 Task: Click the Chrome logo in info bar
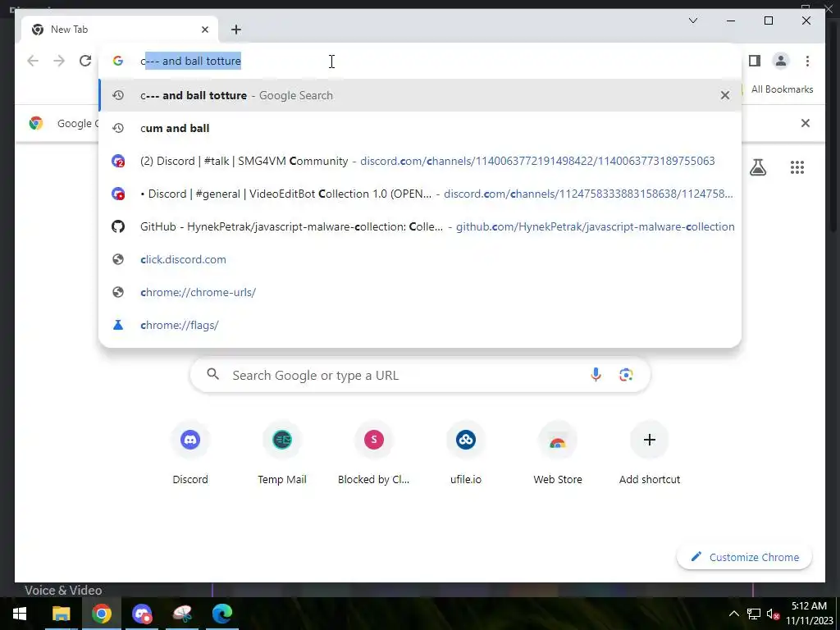click(36, 123)
